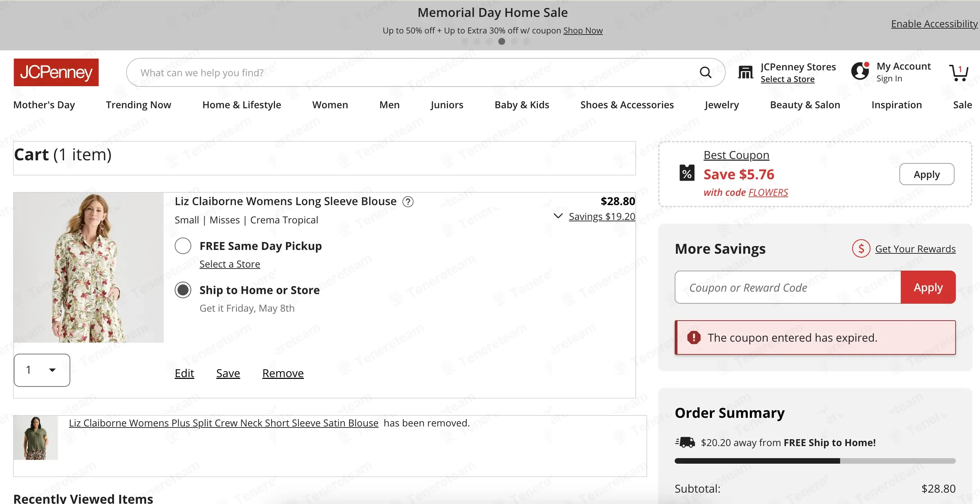Open the Trending Now menu
This screenshot has height=504, width=980.
[x=139, y=105]
